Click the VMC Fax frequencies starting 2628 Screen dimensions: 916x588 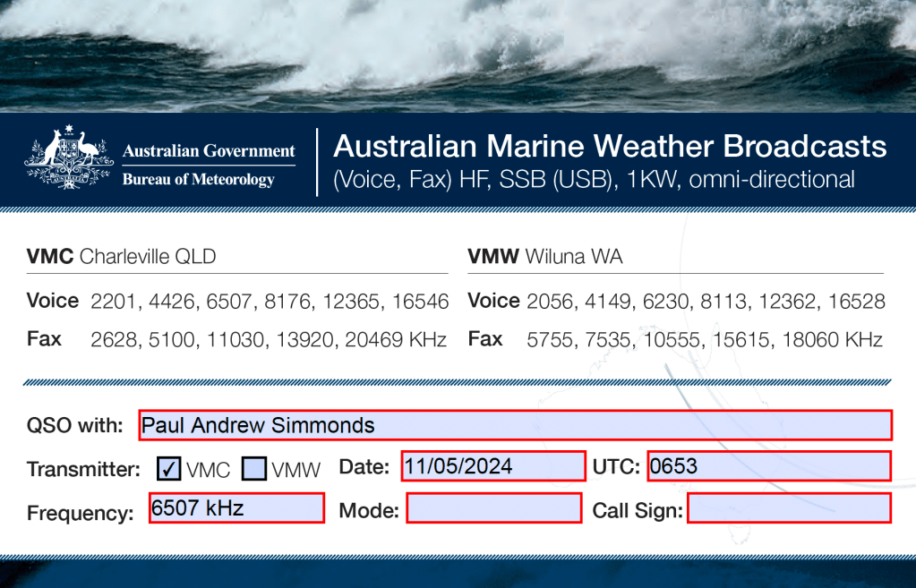click(269, 340)
